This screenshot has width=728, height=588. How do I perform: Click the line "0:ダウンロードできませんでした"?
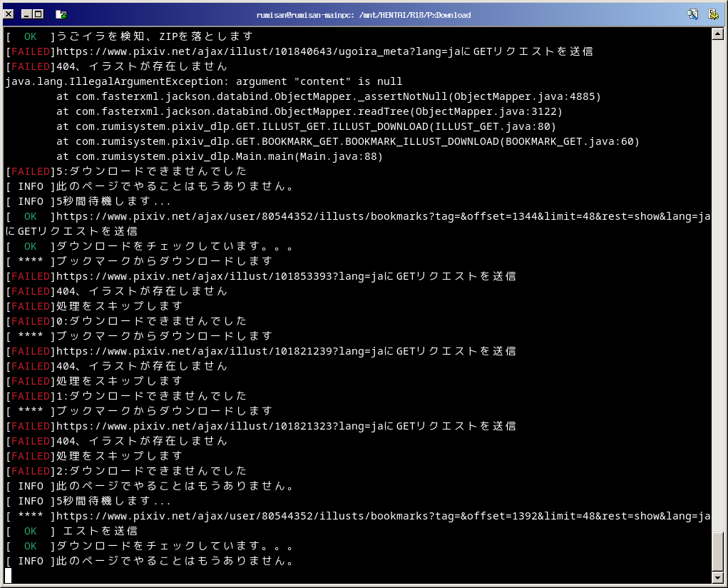point(151,321)
